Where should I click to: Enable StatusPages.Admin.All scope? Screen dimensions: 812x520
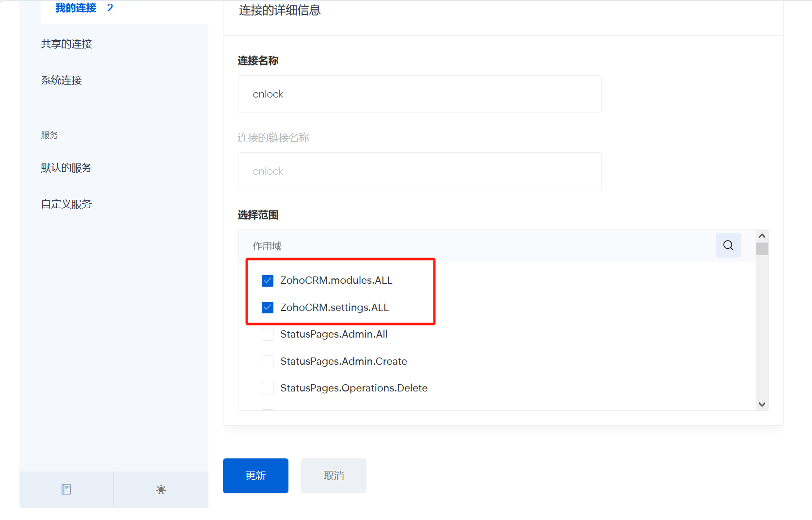coord(268,335)
